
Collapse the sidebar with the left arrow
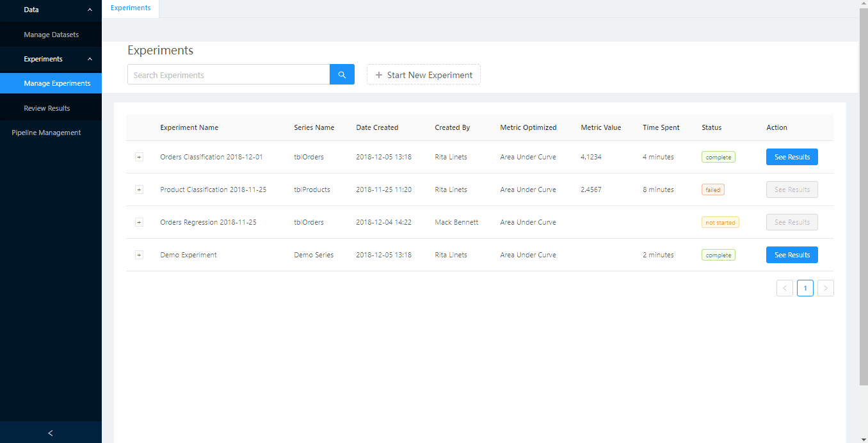coord(51,433)
